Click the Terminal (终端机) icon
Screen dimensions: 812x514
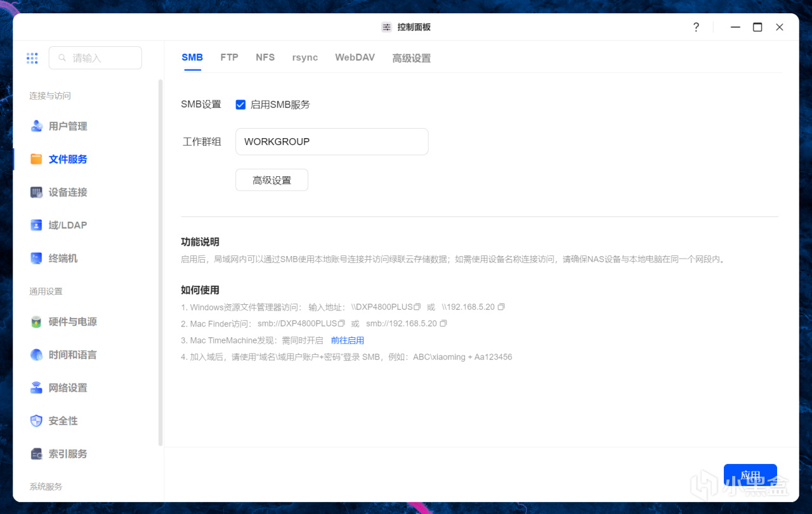pyautogui.click(x=37, y=258)
